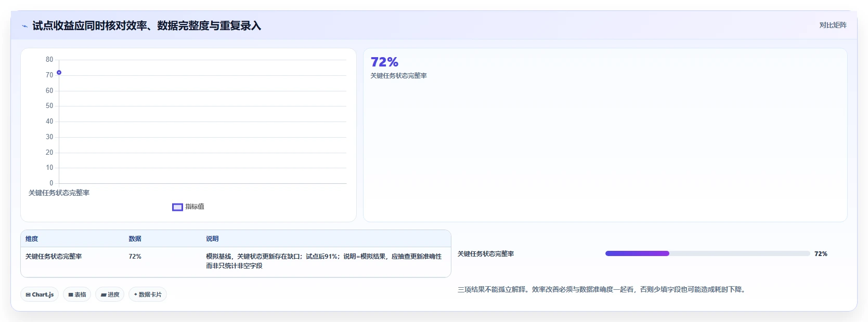
Task: Click the y-axis tick label 0
Action: [51, 183]
